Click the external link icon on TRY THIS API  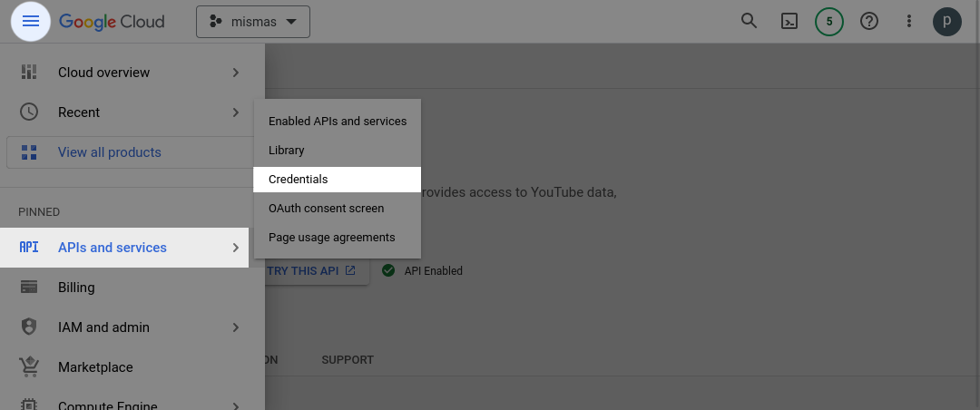[350, 270]
